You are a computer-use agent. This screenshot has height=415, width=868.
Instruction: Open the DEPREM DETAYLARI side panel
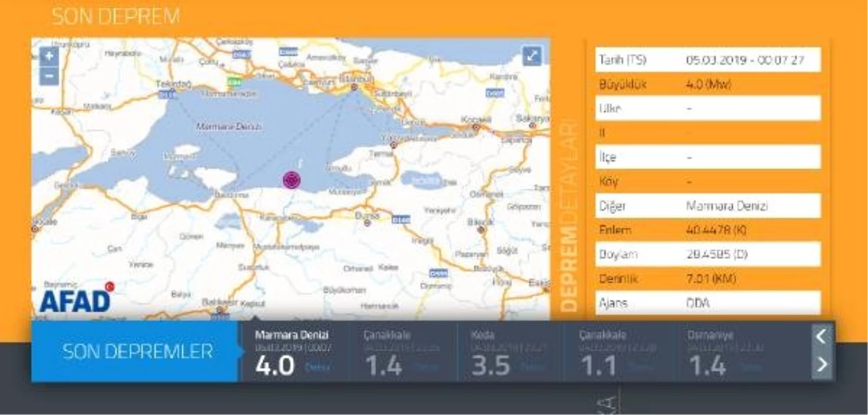[569, 212]
